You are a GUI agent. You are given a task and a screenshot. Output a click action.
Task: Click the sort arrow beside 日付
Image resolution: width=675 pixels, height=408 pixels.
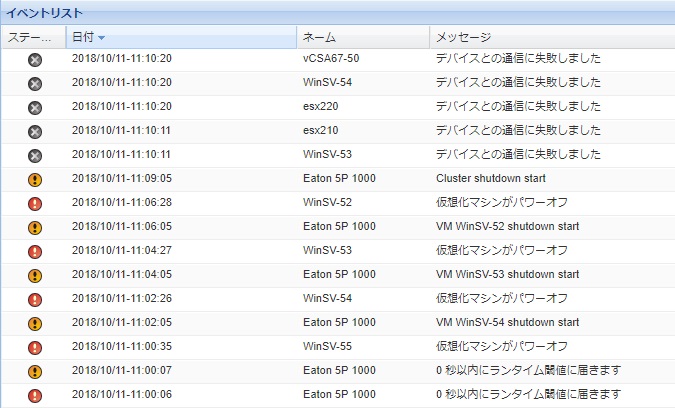(x=102, y=38)
